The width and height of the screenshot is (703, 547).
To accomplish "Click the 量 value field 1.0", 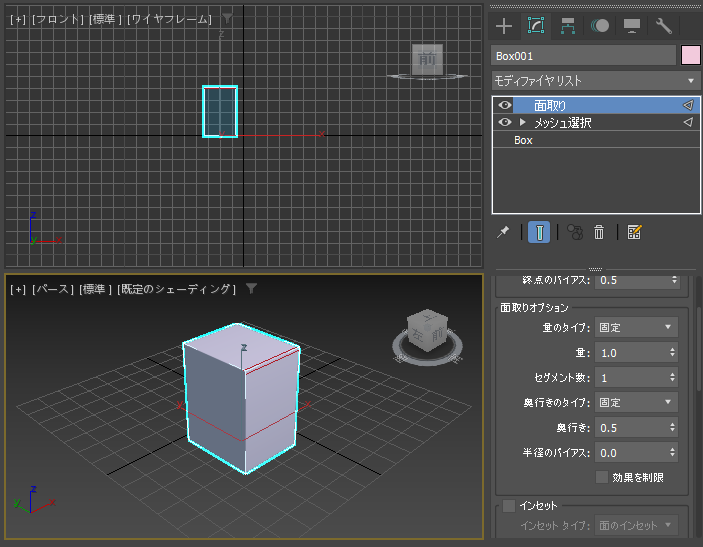I will (631, 353).
